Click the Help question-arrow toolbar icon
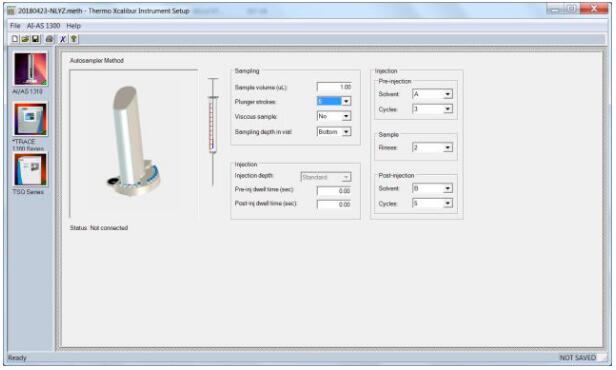616x370 pixels. coord(73,39)
